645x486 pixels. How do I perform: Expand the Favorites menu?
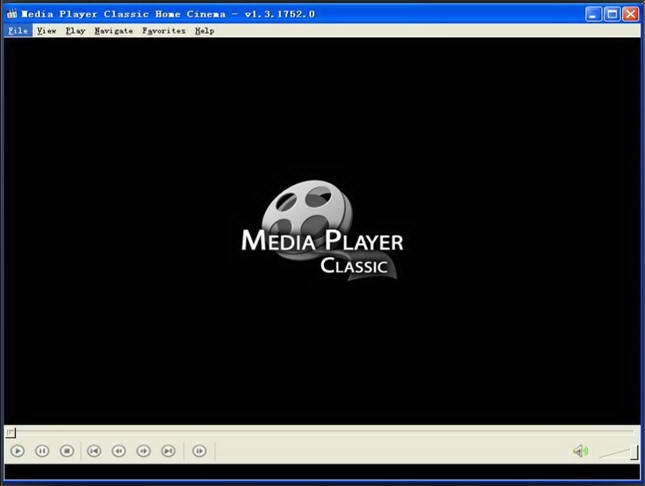click(x=163, y=31)
